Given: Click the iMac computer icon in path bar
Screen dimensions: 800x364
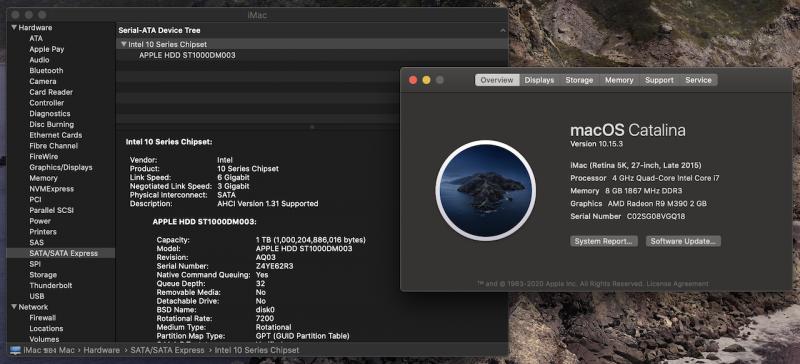Looking at the screenshot, I should point(15,350).
